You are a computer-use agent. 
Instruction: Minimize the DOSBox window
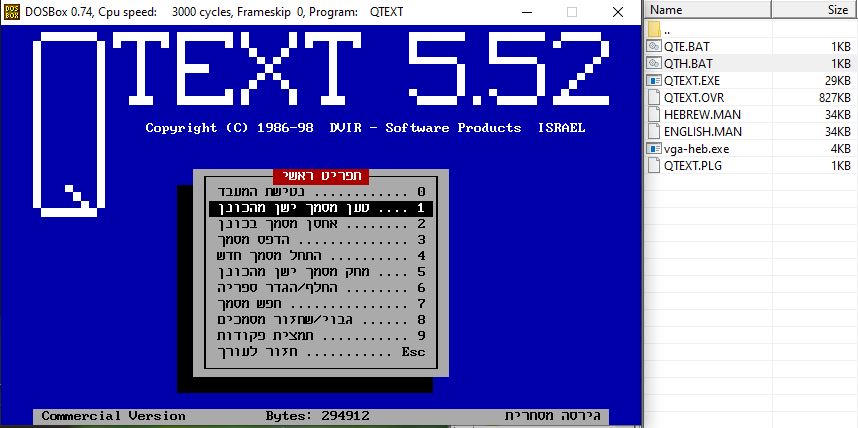coord(527,12)
